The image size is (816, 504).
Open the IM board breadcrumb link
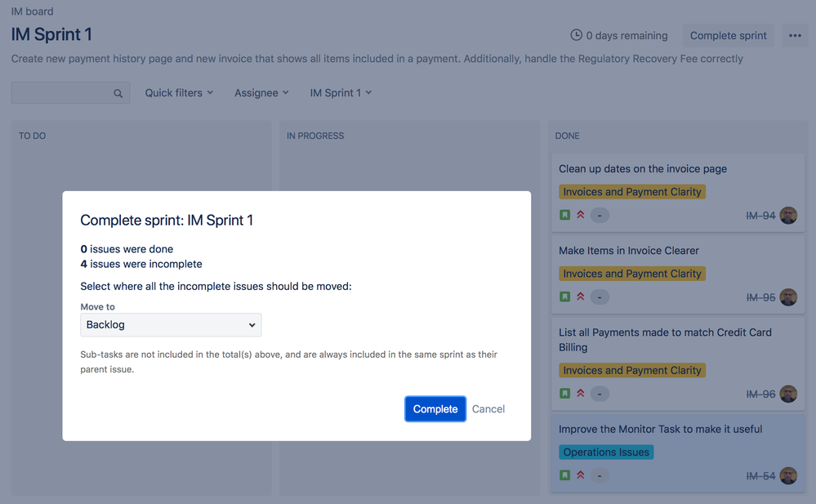pyautogui.click(x=33, y=11)
